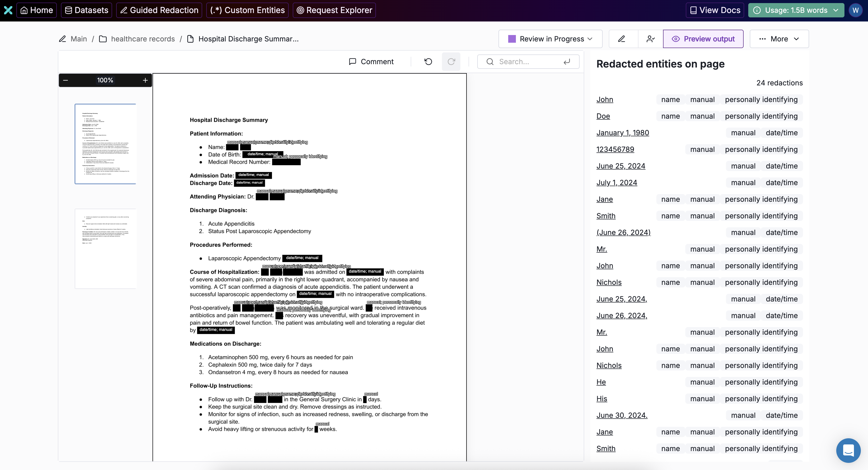Viewport: 868px width, 470px height.
Task: Open the chat support bubble icon
Action: click(x=848, y=450)
